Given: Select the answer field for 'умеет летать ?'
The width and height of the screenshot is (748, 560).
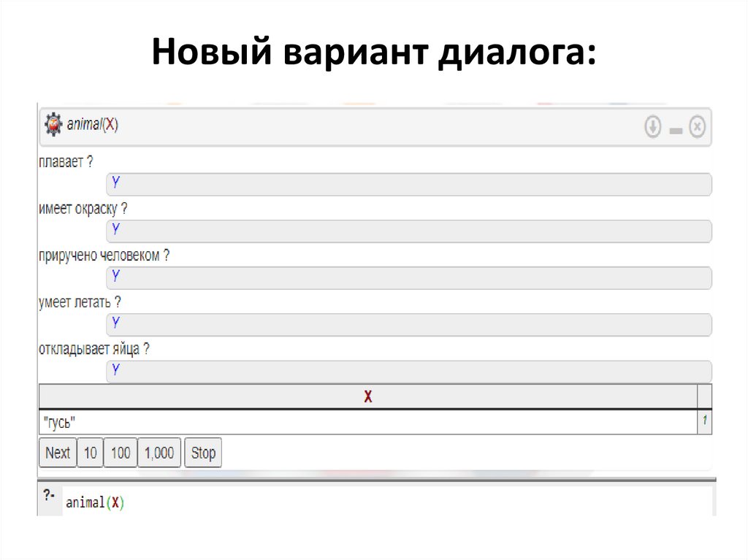Looking at the screenshot, I should 409,323.
